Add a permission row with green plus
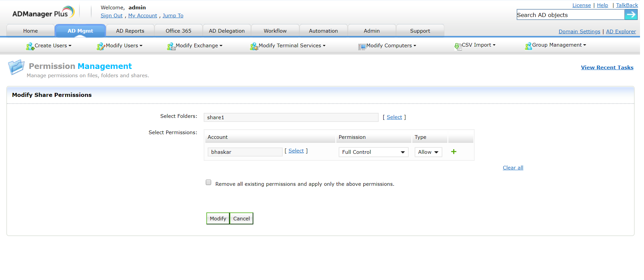Image resolution: width=644 pixels, height=280 pixels. pos(454,152)
